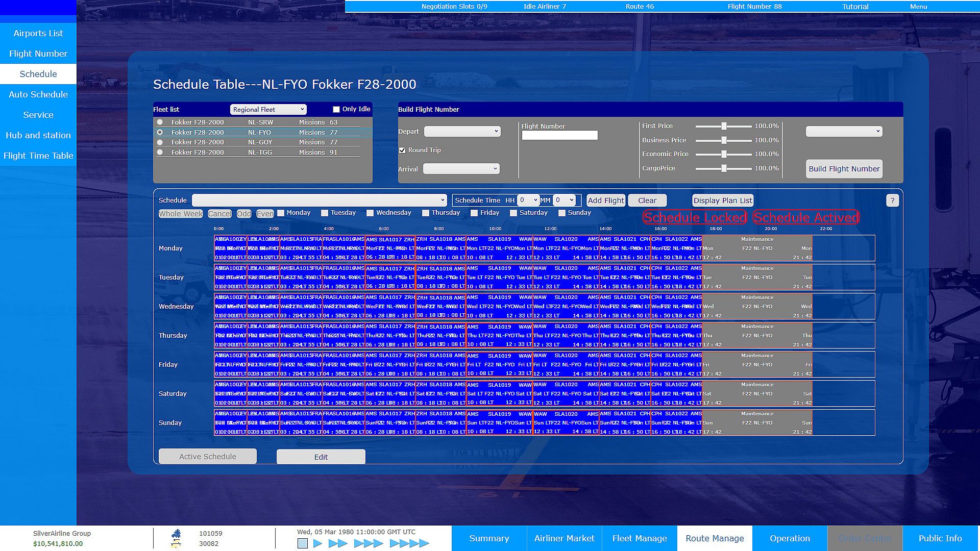This screenshot has width=980, height=551.
Task: Click the cargo icon below passengers icon
Action: click(176, 544)
